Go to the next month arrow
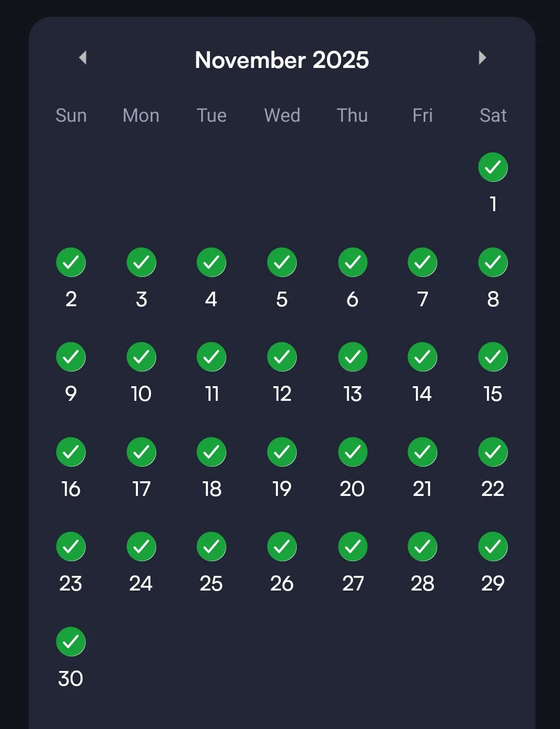Screen dimensions: 560x729 pos(482,57)
